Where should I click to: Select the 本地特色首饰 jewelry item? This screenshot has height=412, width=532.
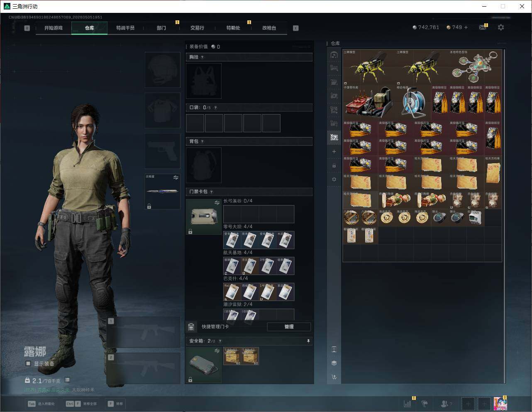[x=476, y=67]
